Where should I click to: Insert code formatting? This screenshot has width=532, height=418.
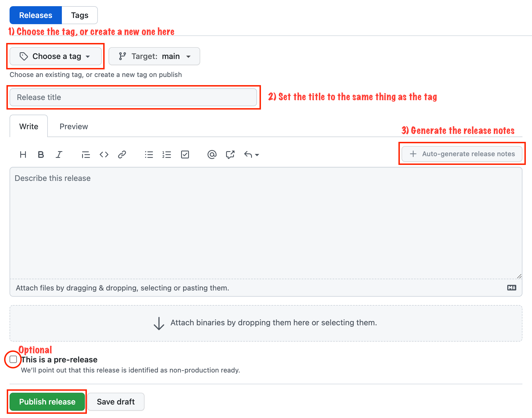tap(104, 155)
